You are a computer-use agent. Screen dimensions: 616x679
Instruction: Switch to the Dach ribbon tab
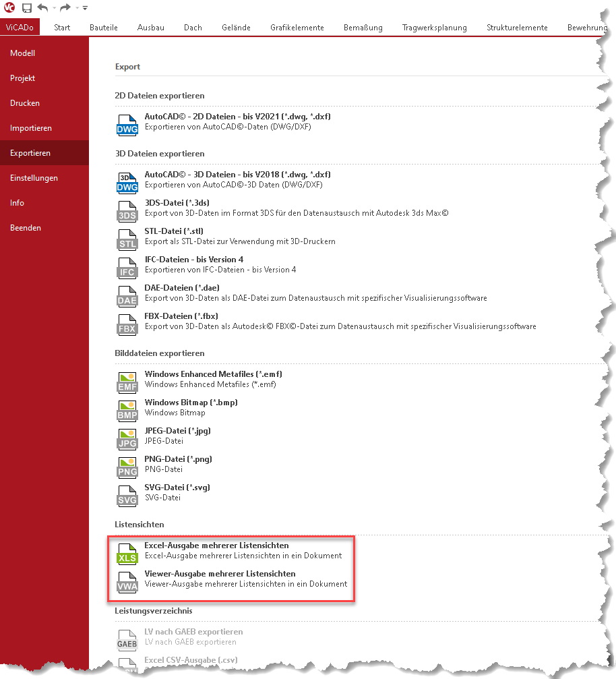pos(193,27)
